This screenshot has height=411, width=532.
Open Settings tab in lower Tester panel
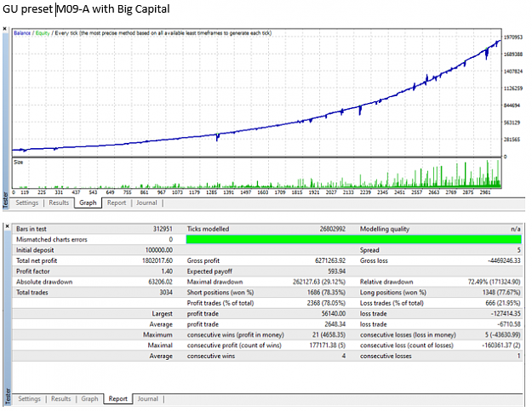pos(29,399)
